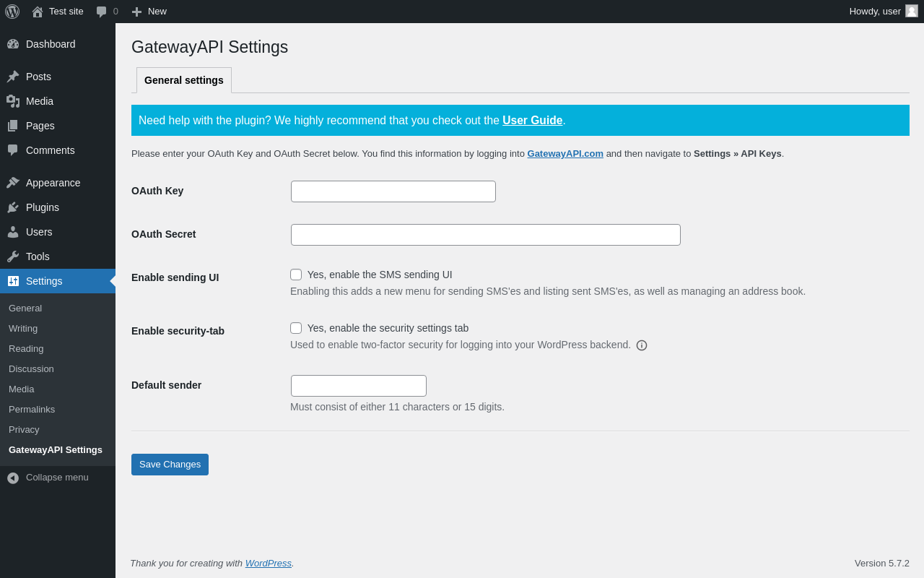Click the Save Changes button
The image size is (924, 578).
point(170,465)
